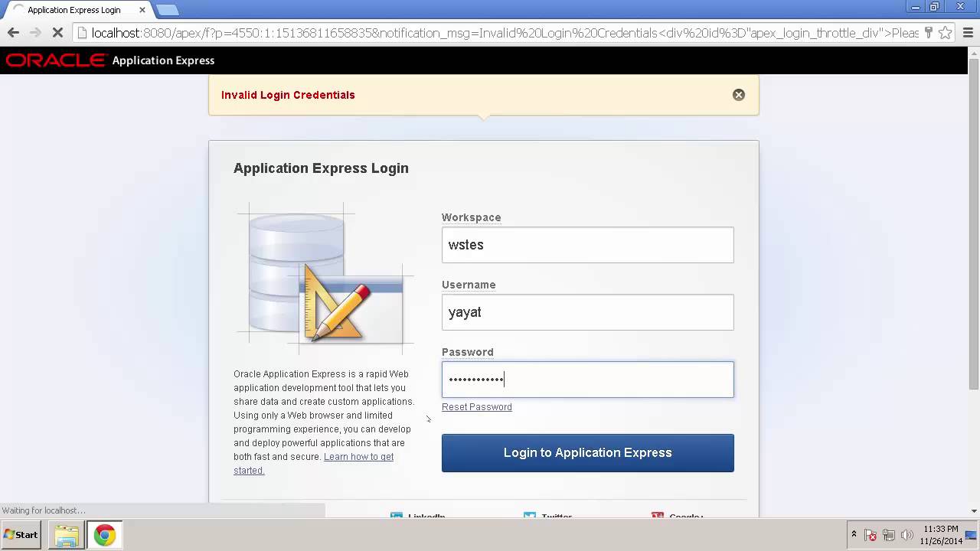Click the taskbar clock showing 11:33 PM
Screen dimensions: 980x551
(x=941, y=535)
